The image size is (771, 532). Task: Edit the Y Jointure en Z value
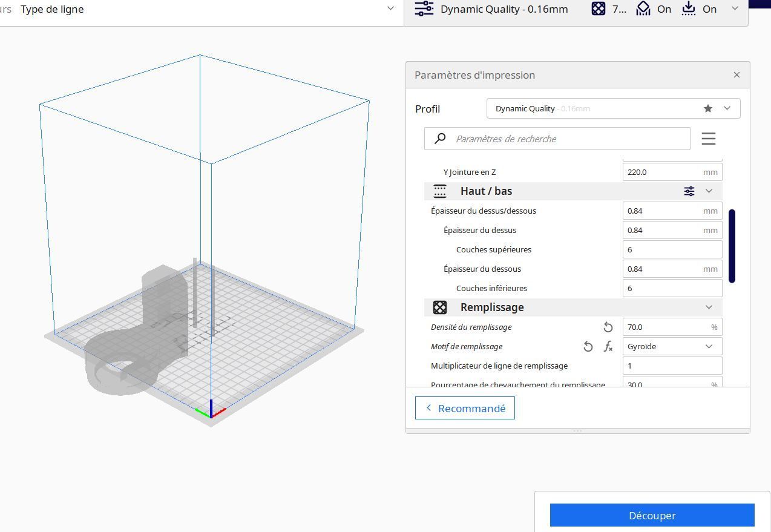[x=672, y=172]
